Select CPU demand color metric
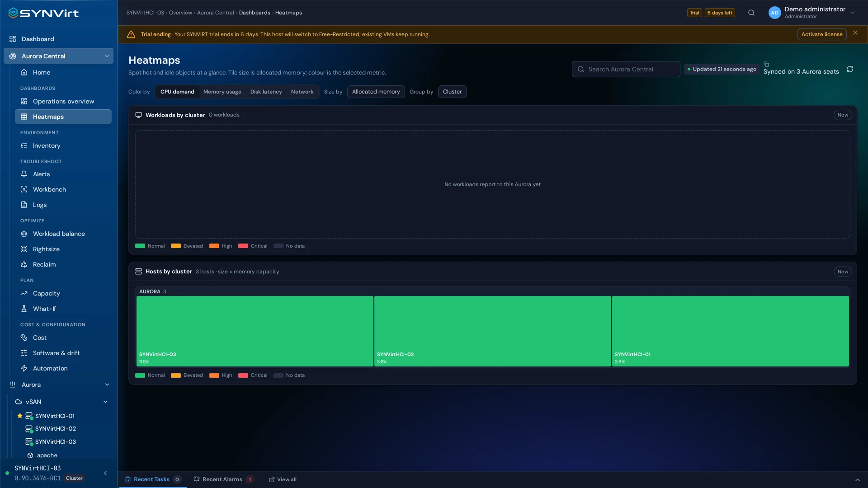 pyautogui.click(x=177, y=92)
